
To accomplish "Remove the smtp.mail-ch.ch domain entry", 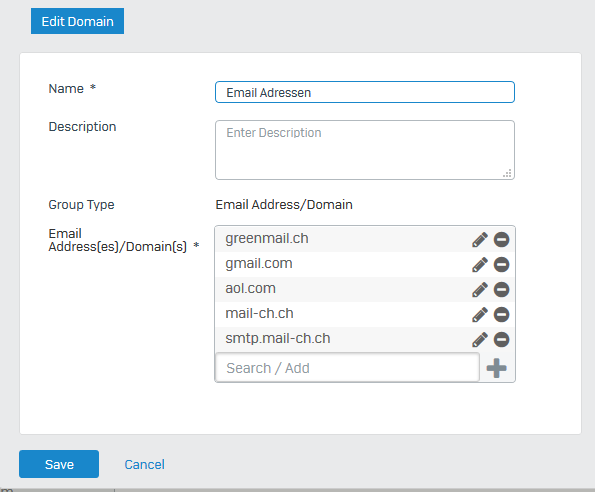I will [501, 340].
